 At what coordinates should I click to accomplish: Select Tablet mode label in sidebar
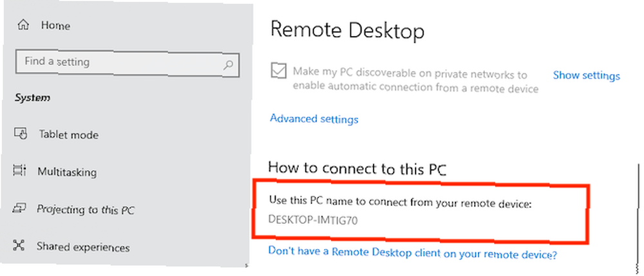(69, 134)
